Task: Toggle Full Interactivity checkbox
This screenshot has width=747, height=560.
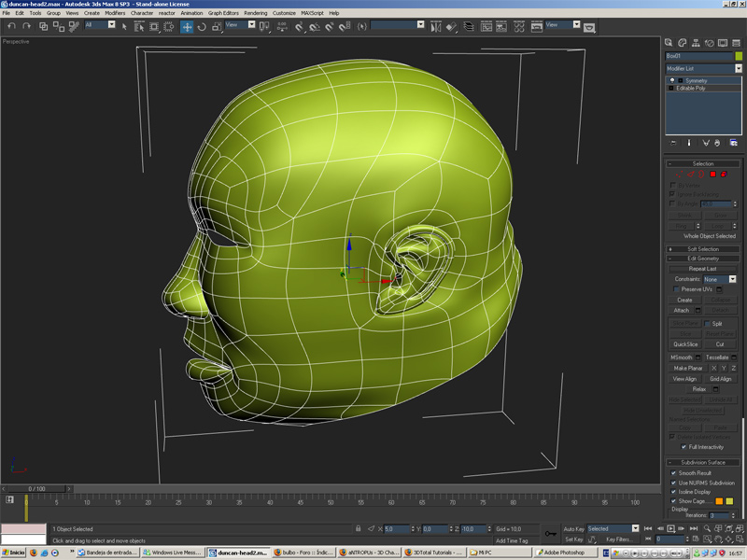Action: pos(684,447)
